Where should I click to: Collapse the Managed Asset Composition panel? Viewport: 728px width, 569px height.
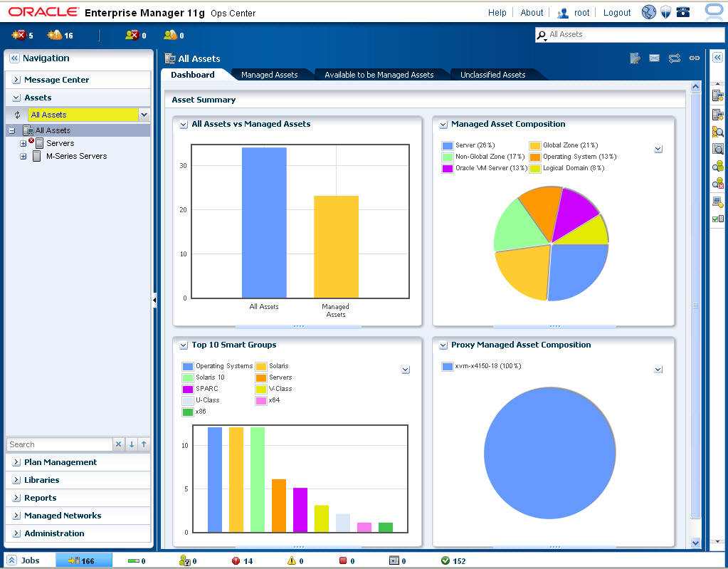pyautogui.click(x=443, y=125)
